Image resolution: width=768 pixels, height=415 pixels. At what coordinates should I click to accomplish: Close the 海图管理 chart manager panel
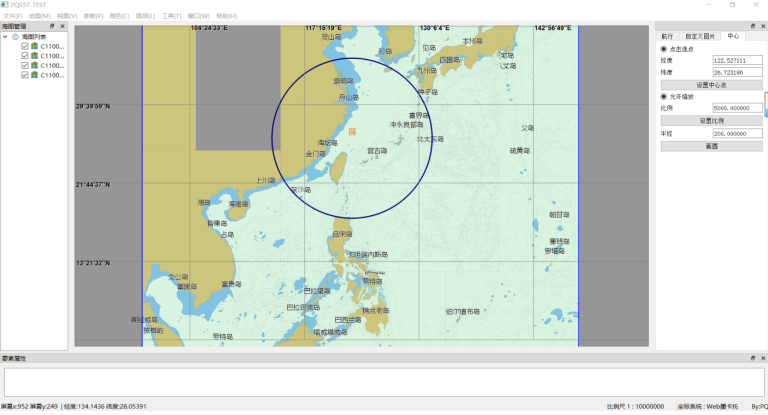tap(63, 26)
